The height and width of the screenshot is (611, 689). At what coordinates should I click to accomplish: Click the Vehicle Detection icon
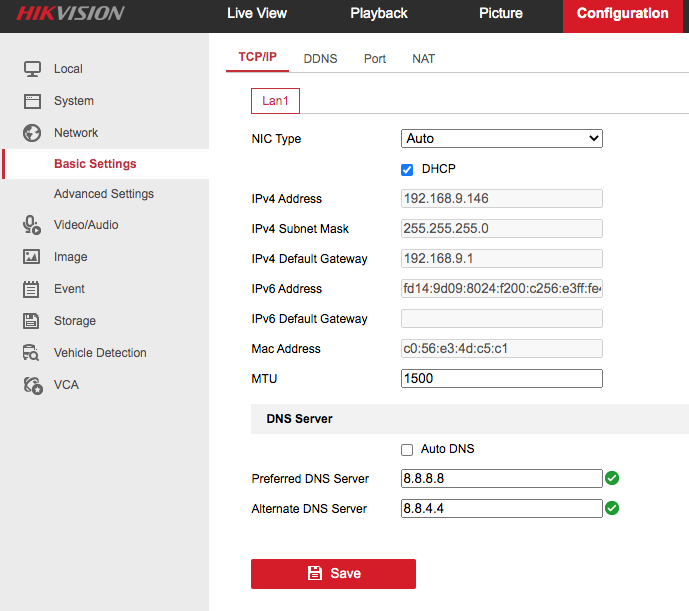coord(32,353)
